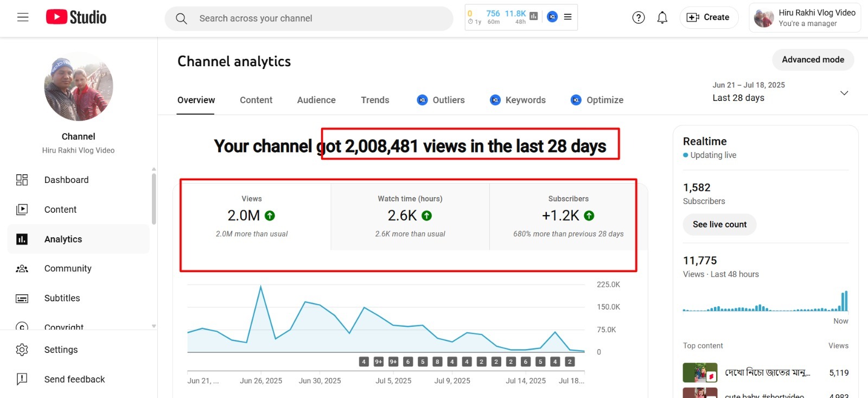Screen dimensions: 868x398
Task: Open the Hiru Rakhi Vlog Video account switcher
Action: (x=805, y=17)
